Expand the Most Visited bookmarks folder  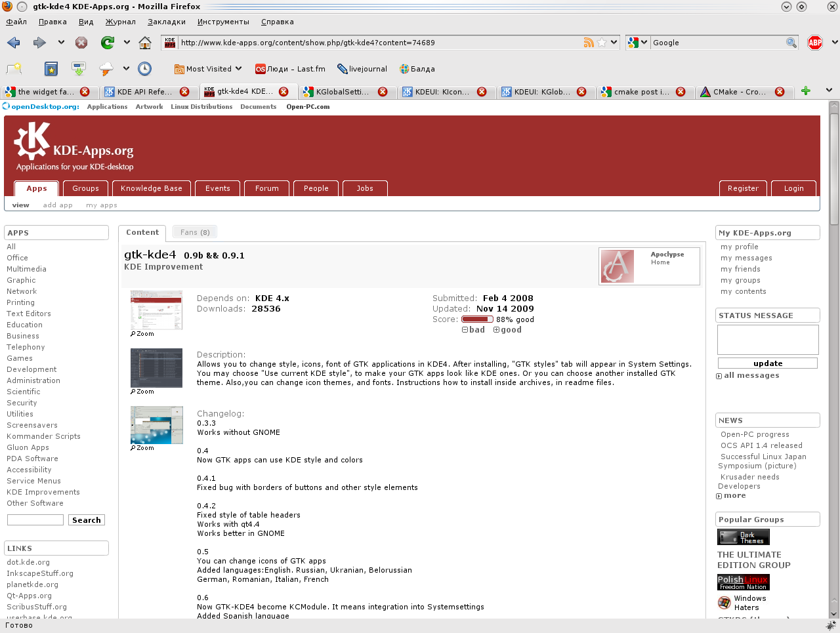coord(208,69)
